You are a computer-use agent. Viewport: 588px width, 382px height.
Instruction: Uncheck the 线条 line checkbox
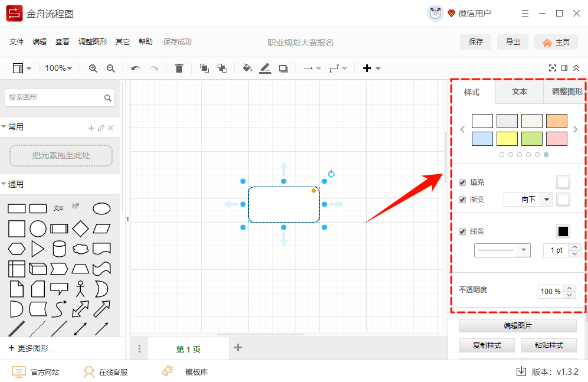point(463,231)
